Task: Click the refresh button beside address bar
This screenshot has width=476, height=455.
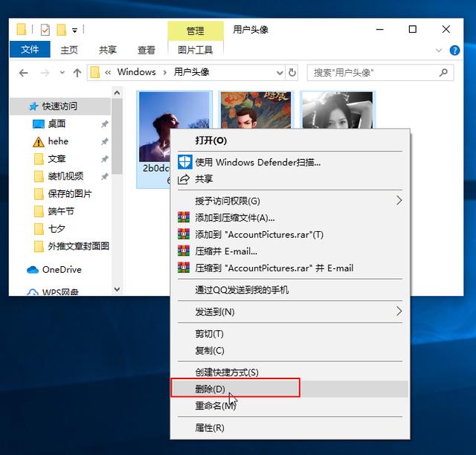Action: pos(292,73)
